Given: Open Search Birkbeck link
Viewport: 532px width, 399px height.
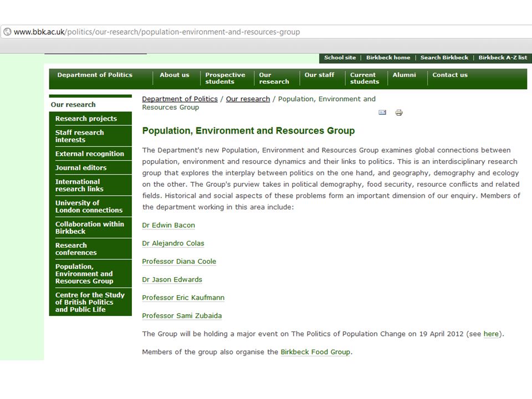Looking at the screenshot, I should pyautogui.click(x=444, y=58).
